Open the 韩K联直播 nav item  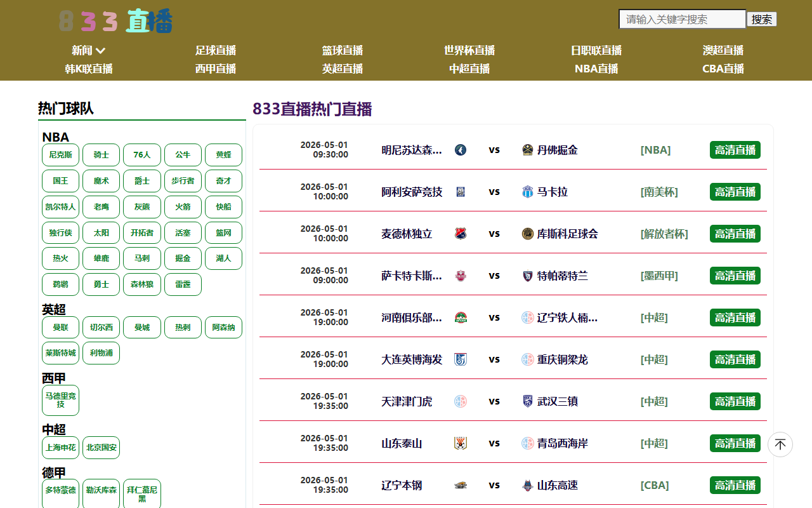(89, 69)
